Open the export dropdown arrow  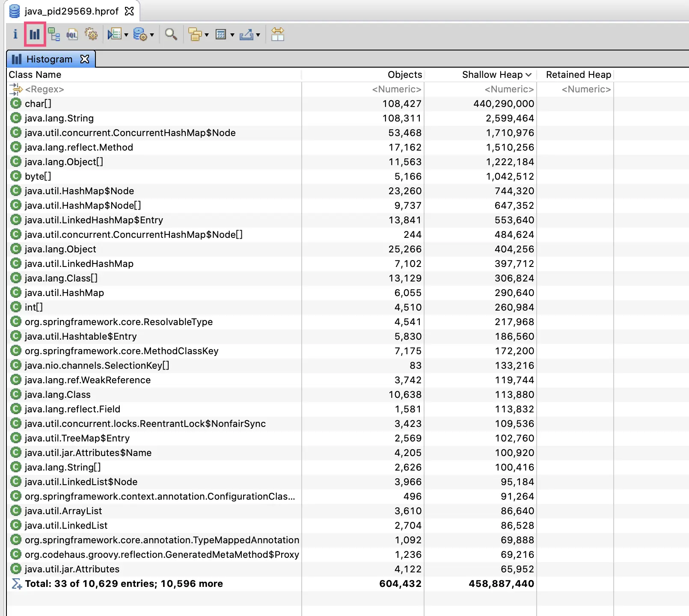pos(258,35)
